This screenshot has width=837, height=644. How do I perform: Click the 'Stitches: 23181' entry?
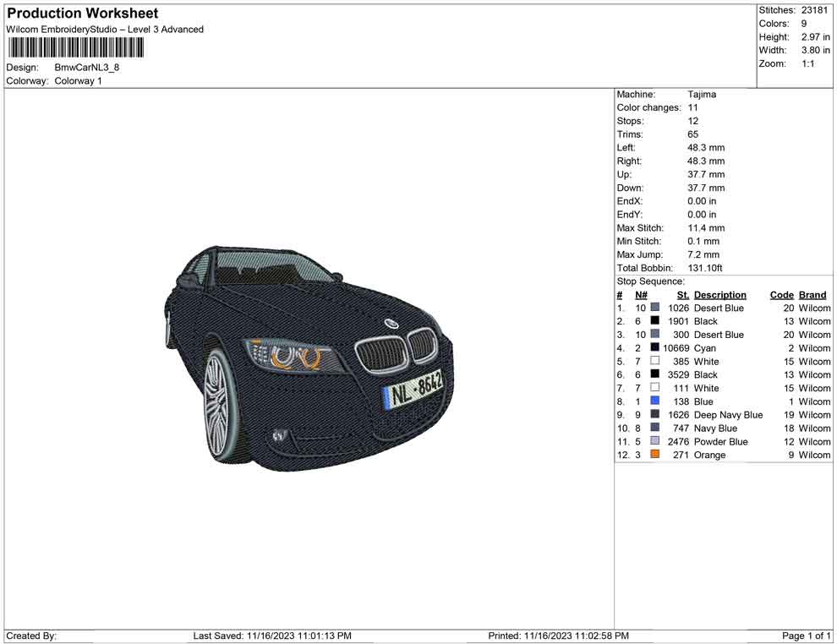793,10
